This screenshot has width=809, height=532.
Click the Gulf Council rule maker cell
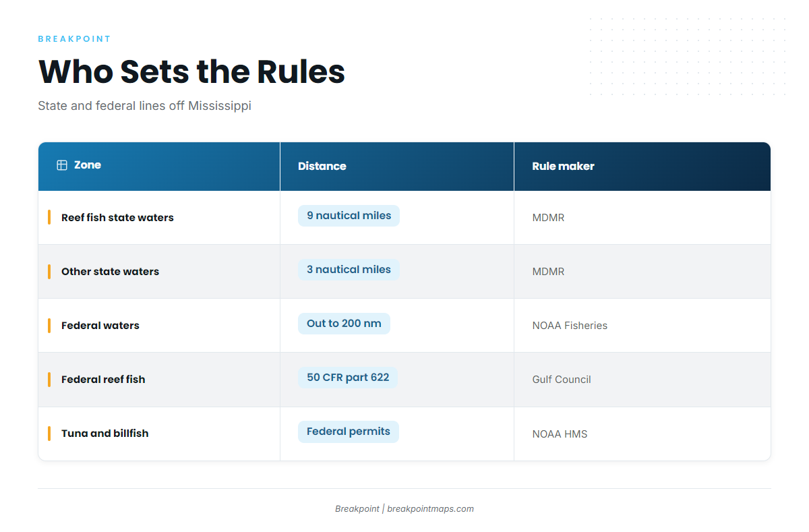[x=562, y=380]
